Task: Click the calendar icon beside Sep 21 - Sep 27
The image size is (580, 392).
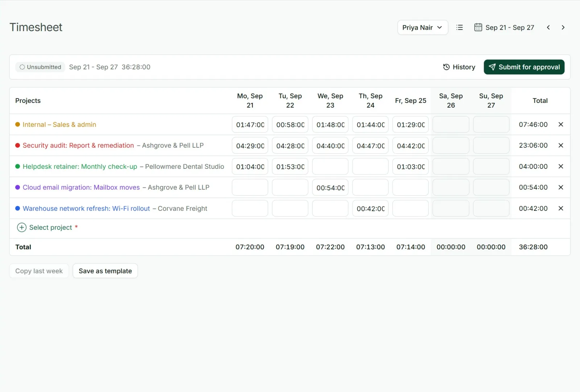Action: point(478,28)
